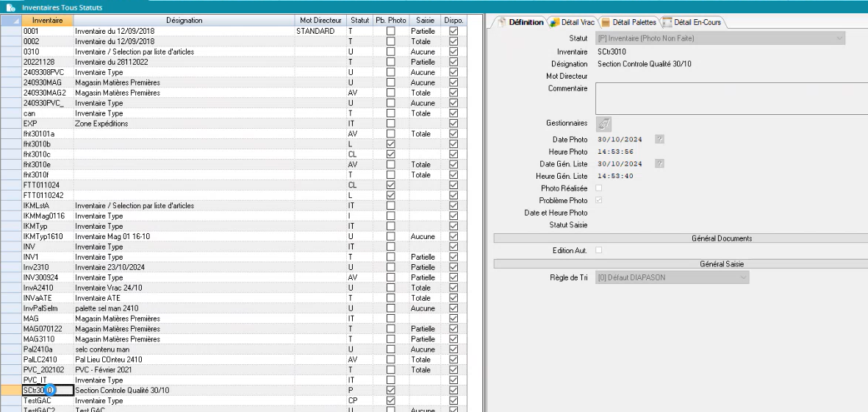Click the picker icon beside Date Gén. Liste
The height and width of the screenshot is (412, 868).
click(659, 163)
